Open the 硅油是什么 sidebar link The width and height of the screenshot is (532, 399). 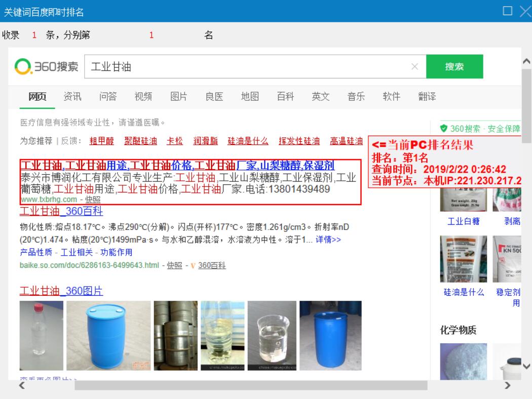pyautogui.click(x=464, y=292)
